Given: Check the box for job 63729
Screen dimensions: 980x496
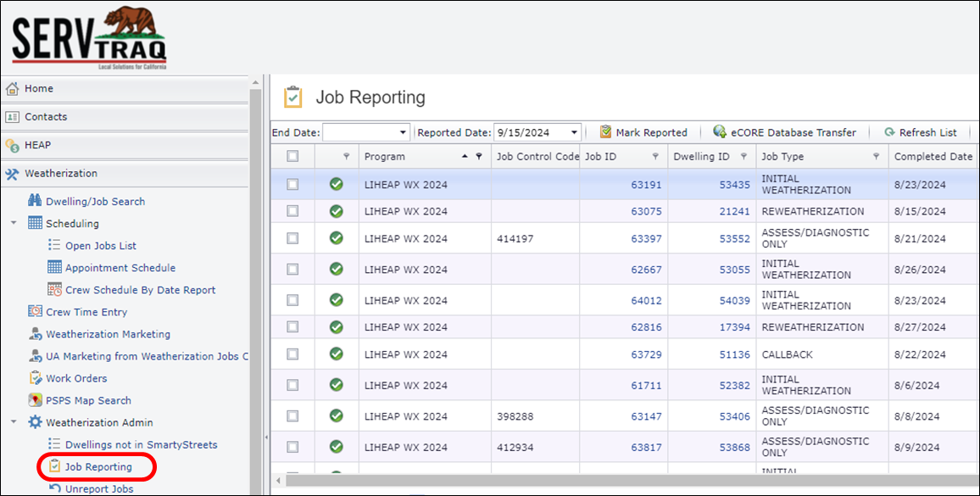Looking at the screenshot, I should [x=292, y=354].
